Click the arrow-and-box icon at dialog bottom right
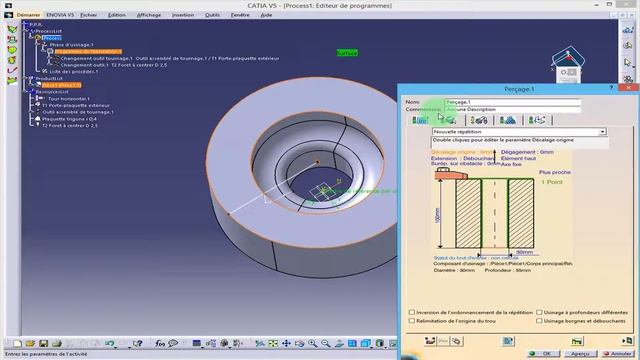 pos(627,340)
